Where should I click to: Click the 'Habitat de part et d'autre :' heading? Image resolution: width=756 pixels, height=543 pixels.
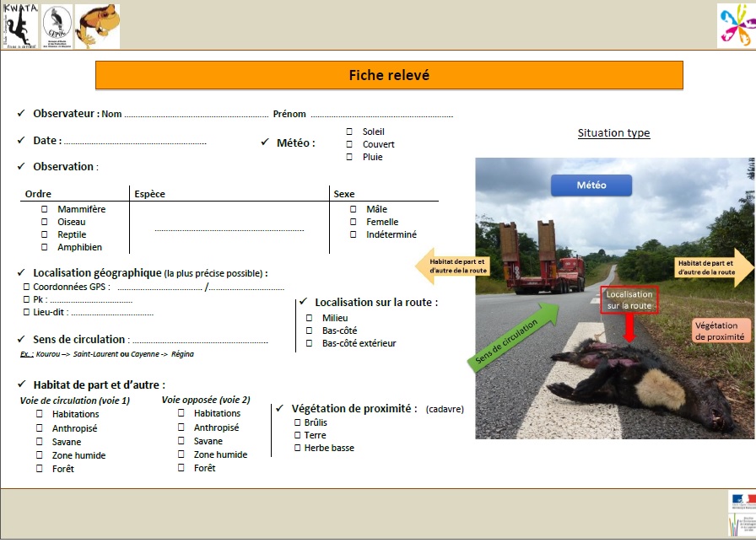point(100,384)
